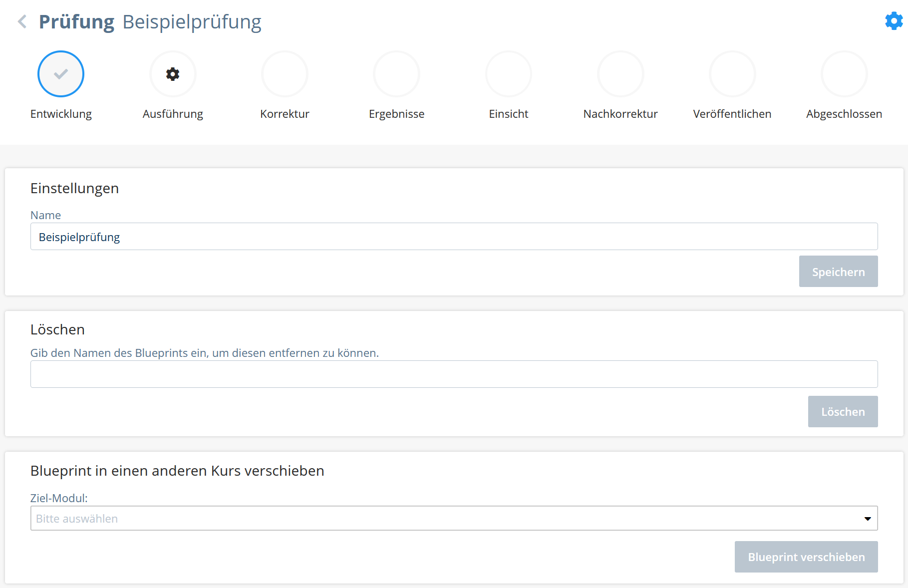Screen dimensions: 908x588
Task: Open settings via the blue gear icon
Action: [x=894, y=21]
